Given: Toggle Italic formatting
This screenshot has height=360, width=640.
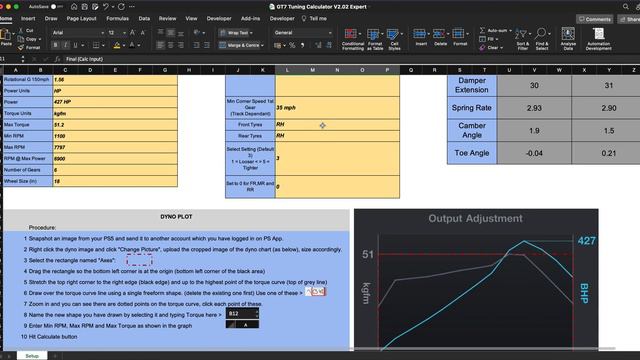Looking at the screenshot, I should pos(65,45).
